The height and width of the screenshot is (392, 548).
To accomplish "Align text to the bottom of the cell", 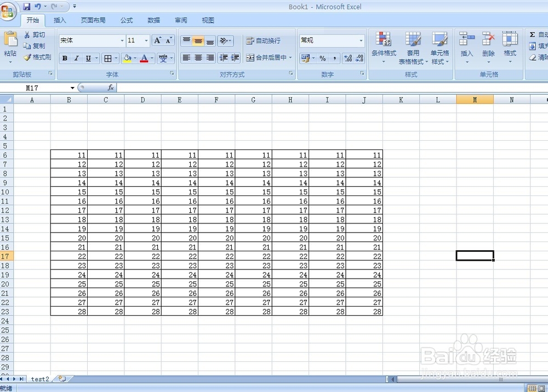I will click(x=210, y=41).
